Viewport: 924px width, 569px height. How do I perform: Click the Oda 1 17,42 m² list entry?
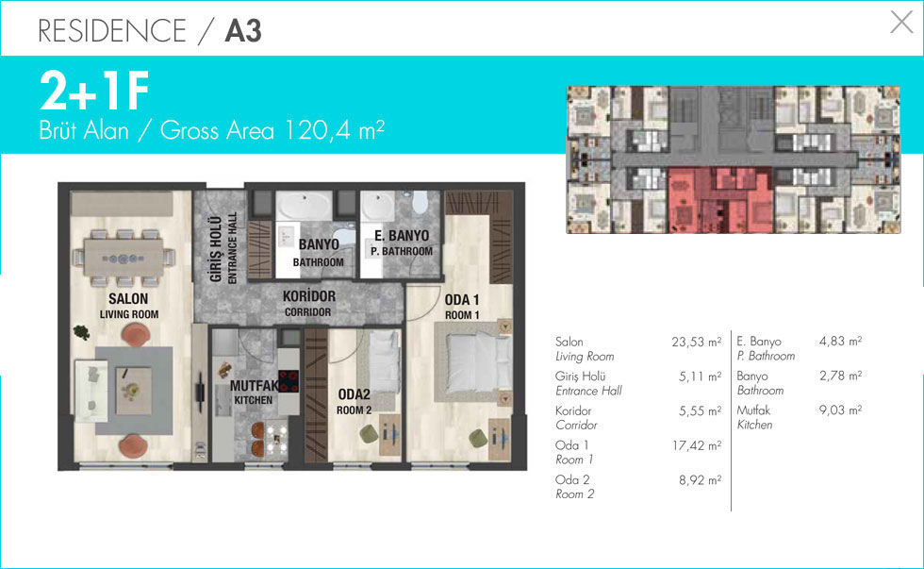coord(638,452)
